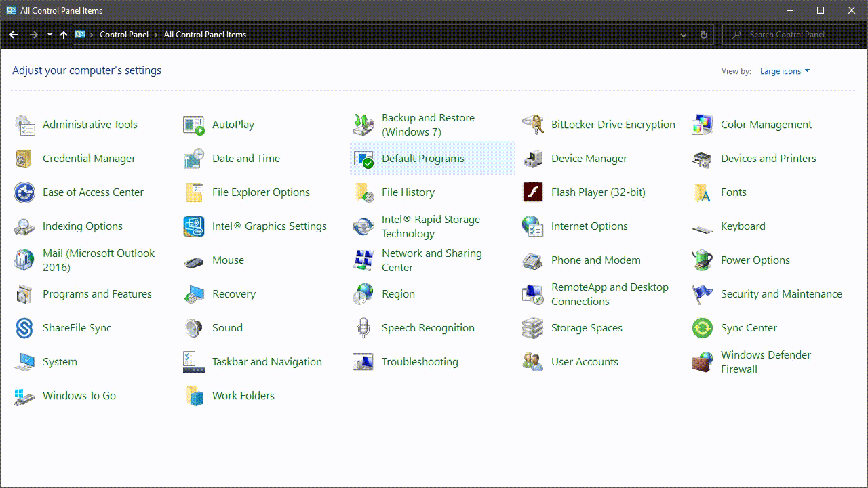The height and width of the screenshot is (488, 868).
Task: Click the File Explorer Options icon
Action: pyautogui.click(x=194, y=192)
